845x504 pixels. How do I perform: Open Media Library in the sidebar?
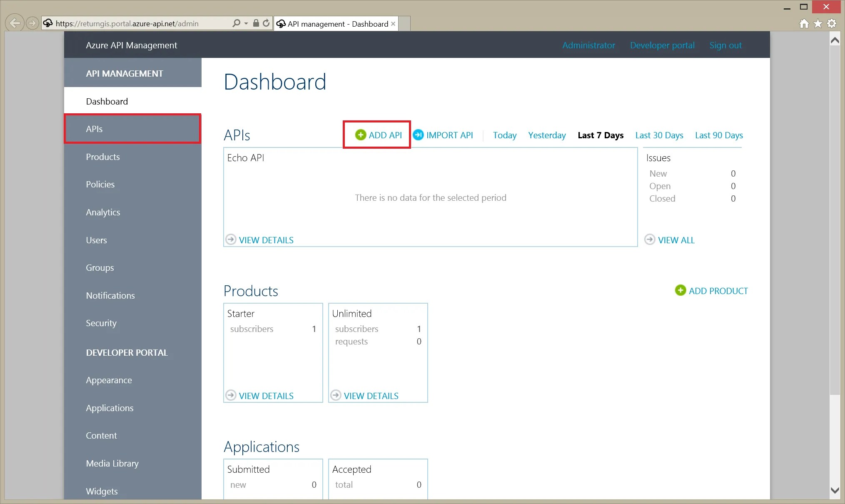[132, 463]
